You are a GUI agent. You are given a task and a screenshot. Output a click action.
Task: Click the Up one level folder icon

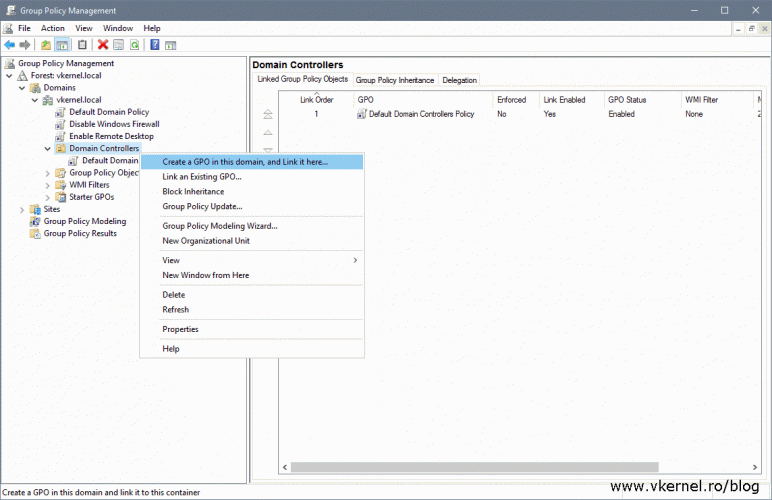46,45
